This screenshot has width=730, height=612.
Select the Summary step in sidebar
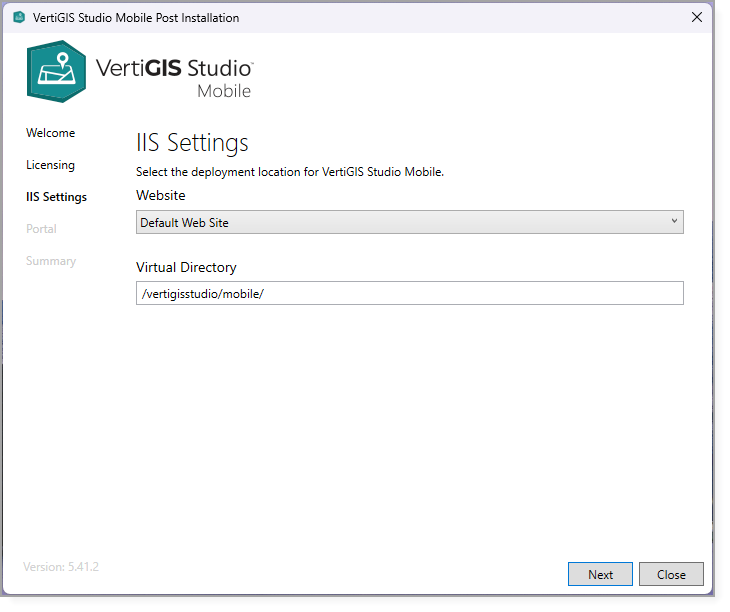click(51, 261)
